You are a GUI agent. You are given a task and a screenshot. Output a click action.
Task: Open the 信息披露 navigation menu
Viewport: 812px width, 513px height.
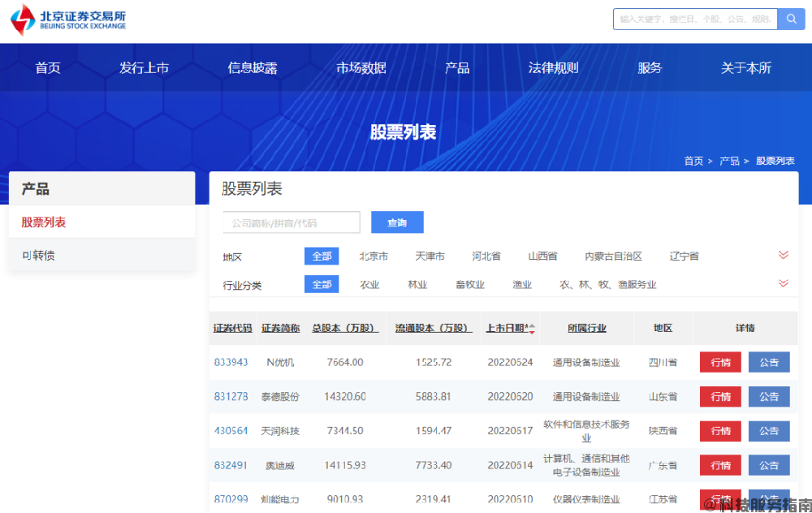[x=253, y=68]
